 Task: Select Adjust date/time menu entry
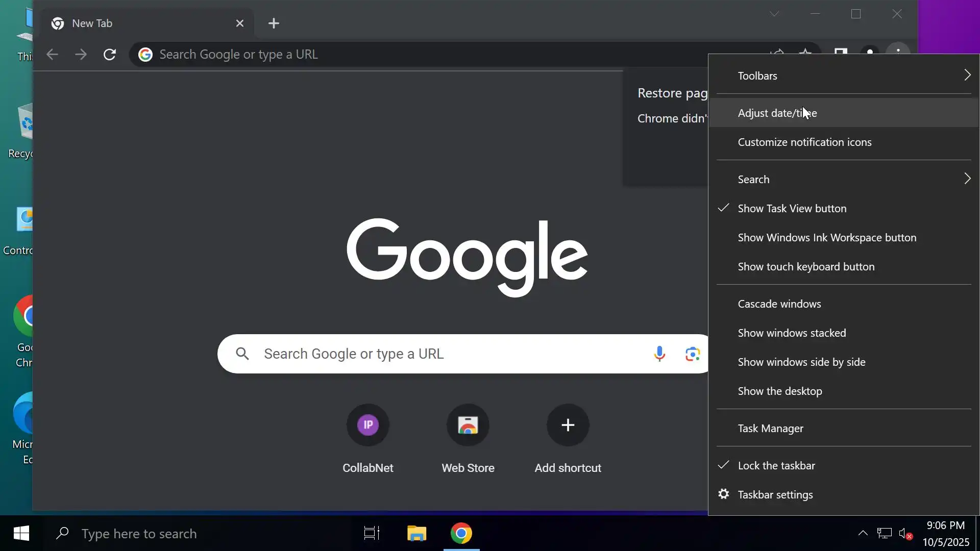(777, 113)
